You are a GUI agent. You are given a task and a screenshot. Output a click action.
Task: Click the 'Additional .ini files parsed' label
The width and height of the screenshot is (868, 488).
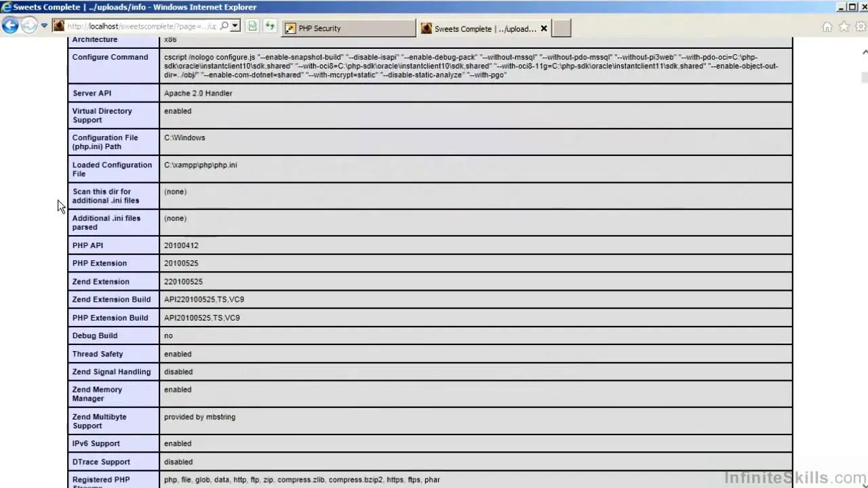[106, 223]
